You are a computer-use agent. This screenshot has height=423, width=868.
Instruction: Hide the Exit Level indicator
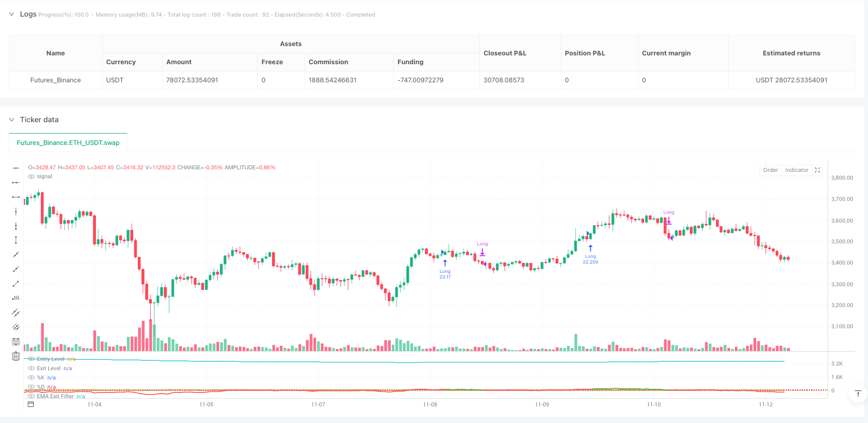[x=32, y=369]
